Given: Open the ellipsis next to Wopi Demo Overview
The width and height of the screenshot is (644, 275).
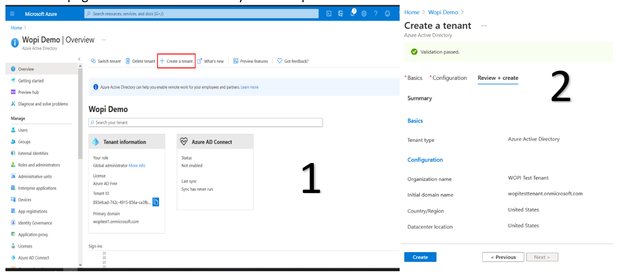Looking at the screenshot, I should click(x=104, y=40).
